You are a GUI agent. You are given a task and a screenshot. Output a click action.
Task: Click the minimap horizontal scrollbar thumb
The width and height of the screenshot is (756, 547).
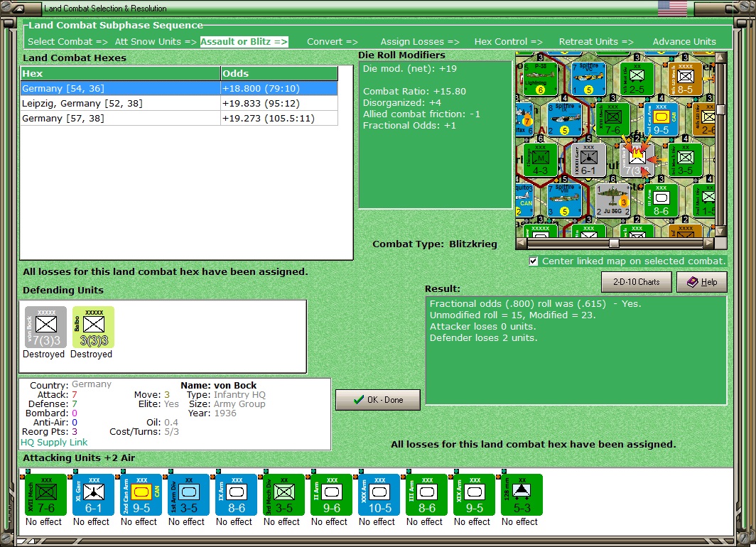tap(614, 244)
